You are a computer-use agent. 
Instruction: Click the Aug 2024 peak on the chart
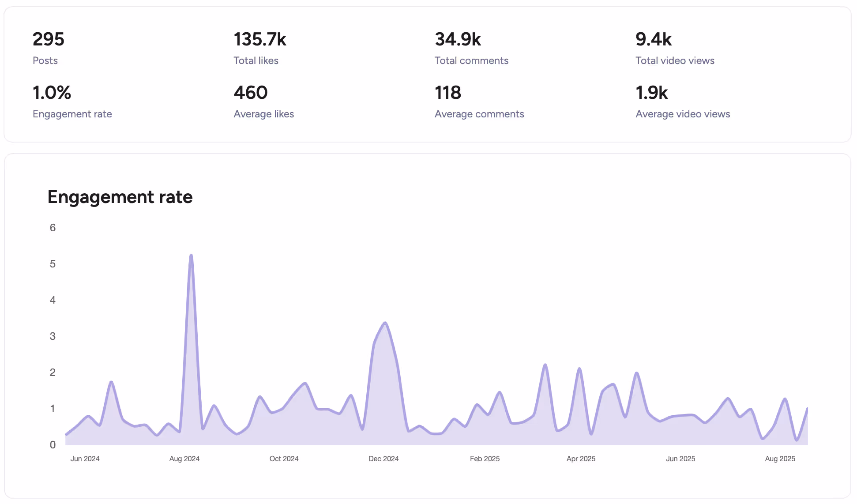point(191,256)
